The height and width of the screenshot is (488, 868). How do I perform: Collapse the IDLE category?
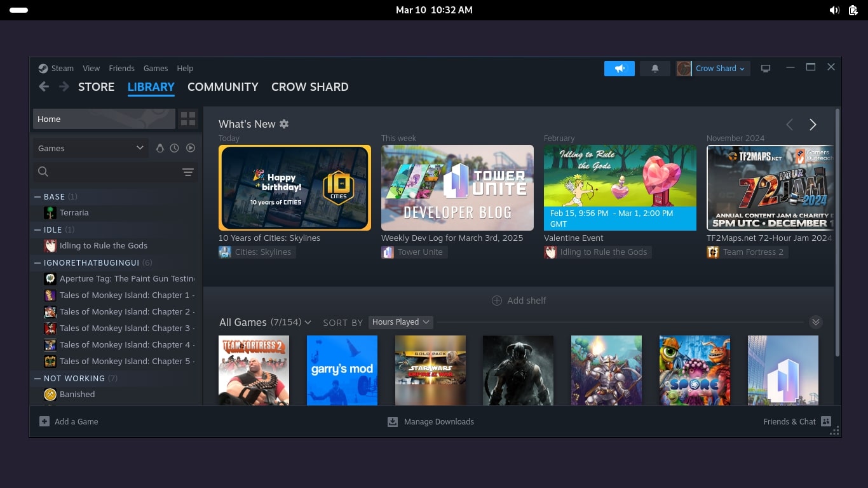coord(37,230)
